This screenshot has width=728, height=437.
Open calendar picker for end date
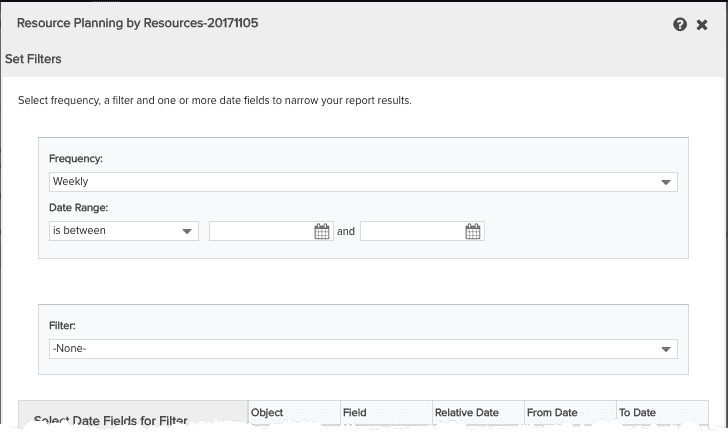[473, 231]
